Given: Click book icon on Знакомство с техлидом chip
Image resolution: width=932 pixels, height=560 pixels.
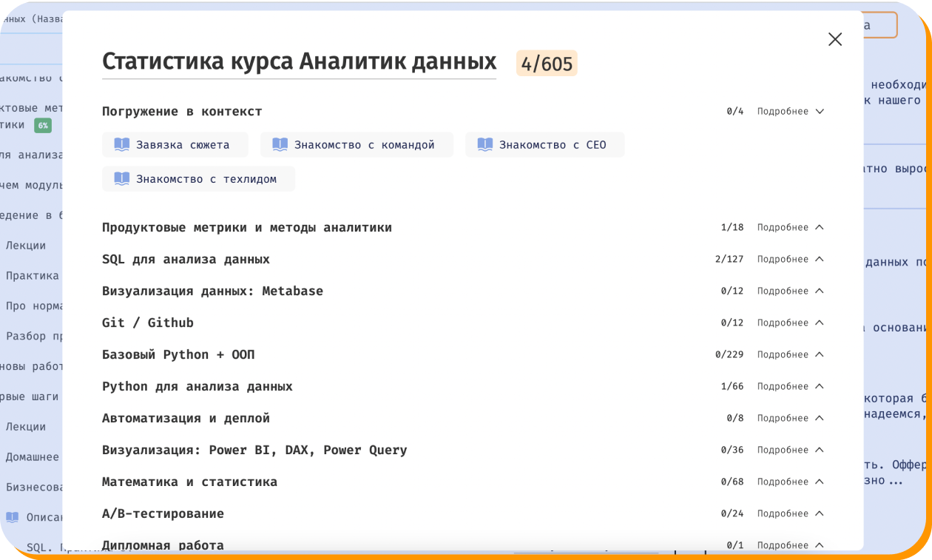Looking at the screenshot, I should click(x=122, y=179).
